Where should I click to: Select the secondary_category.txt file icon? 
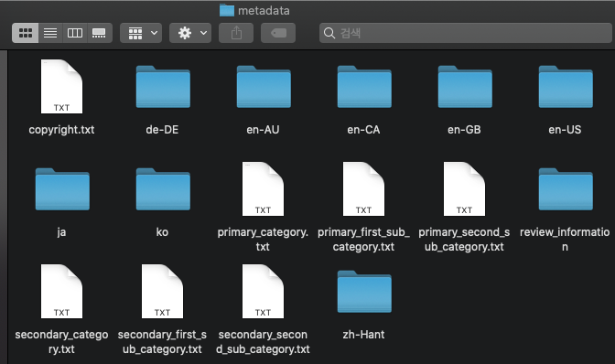tap(61, 291)
